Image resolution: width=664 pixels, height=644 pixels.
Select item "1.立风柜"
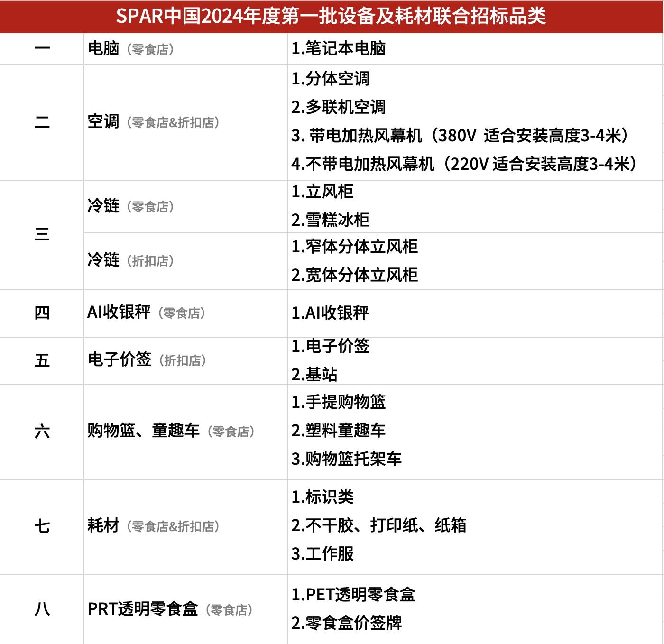323,192
